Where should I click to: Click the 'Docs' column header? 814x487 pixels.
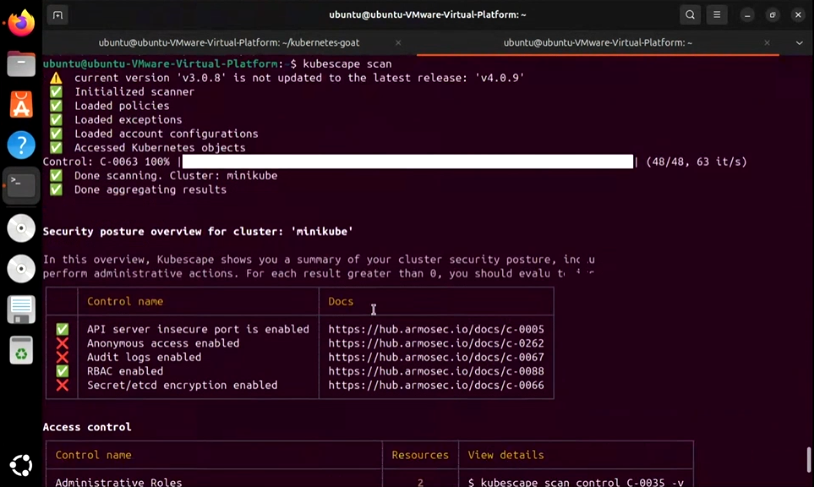pyautogui.click(x=341, y=301)
